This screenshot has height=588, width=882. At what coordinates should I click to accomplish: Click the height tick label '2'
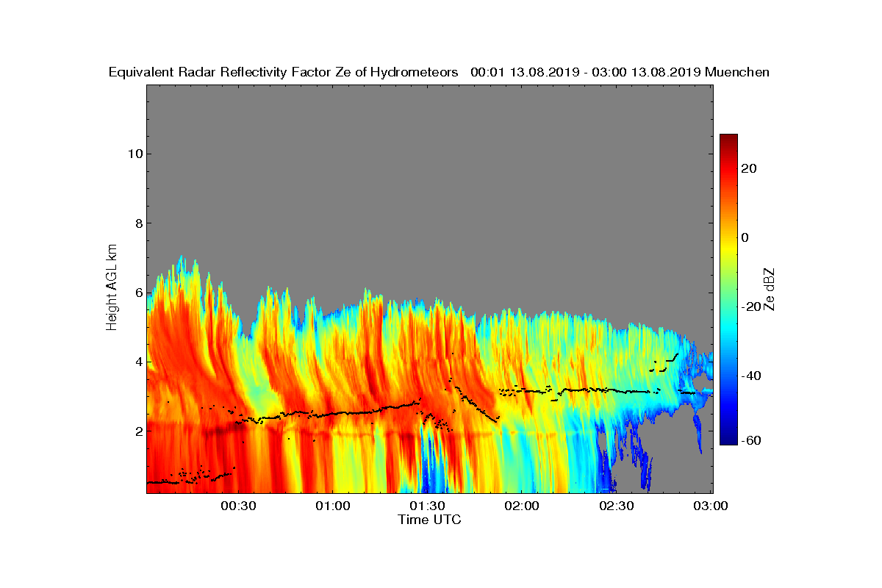click(138, 431)
